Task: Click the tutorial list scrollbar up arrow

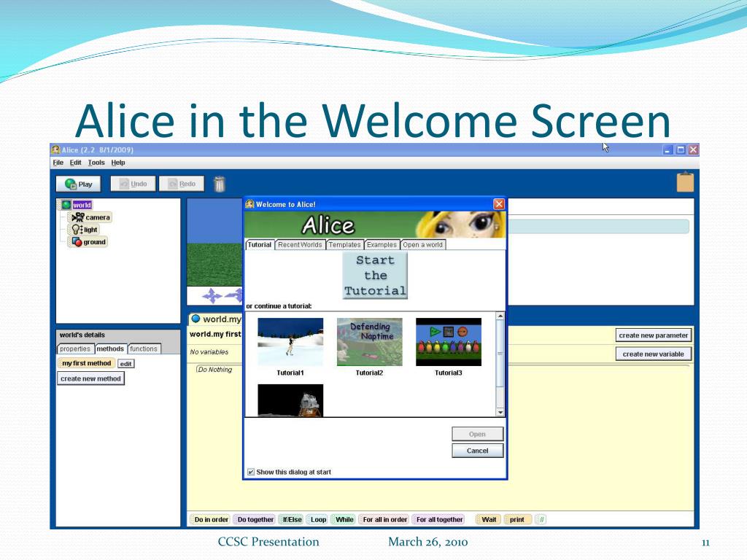Action: [x=500, y=316]
